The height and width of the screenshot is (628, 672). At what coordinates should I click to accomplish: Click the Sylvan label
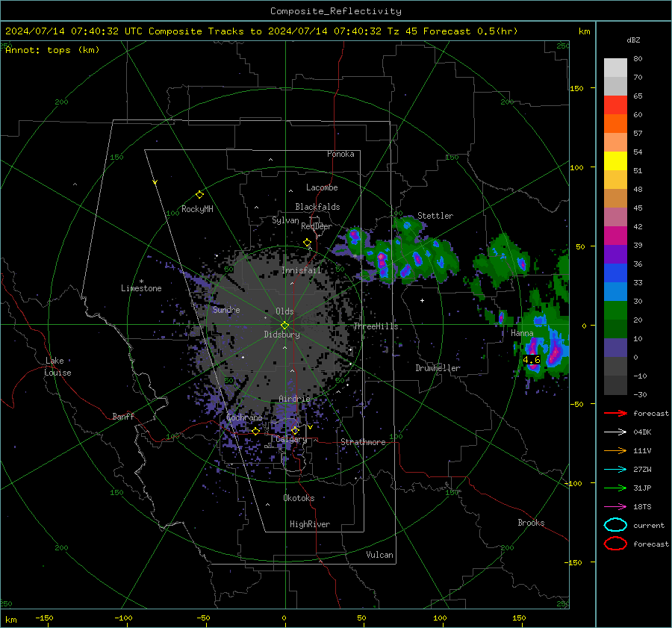pos(285,220)
